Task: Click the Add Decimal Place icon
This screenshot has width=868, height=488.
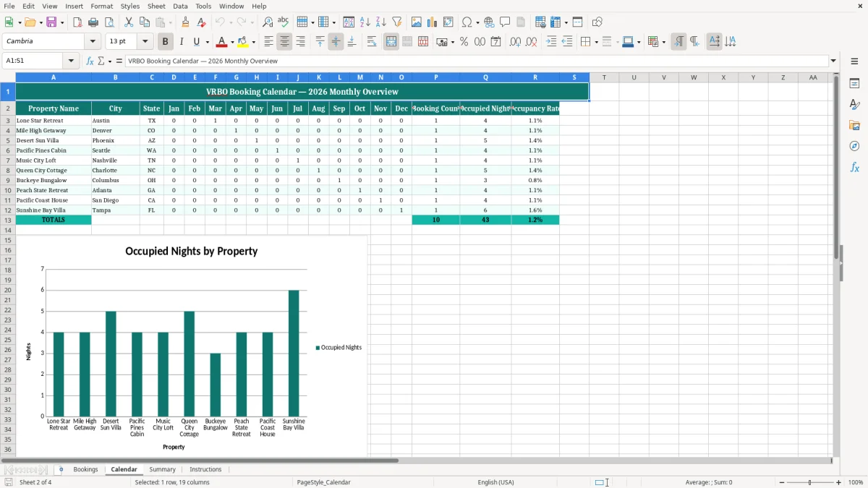Action: pos(516,42)
